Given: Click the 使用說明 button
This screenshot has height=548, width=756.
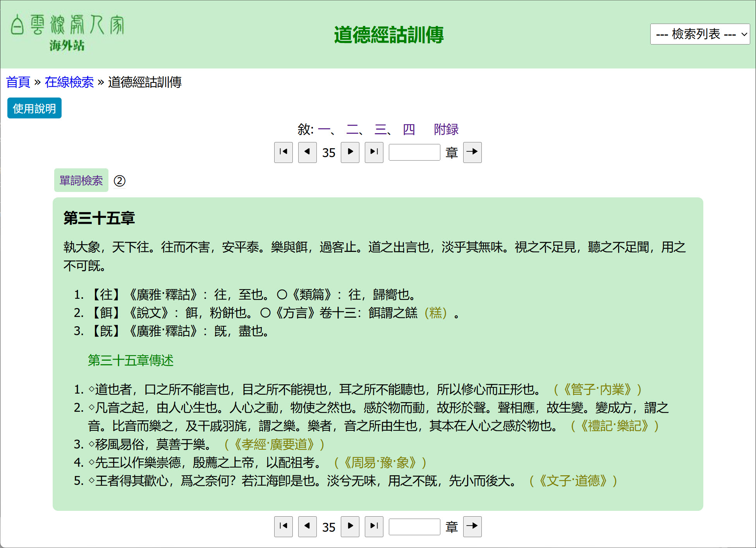Looking at the screenshot, I should 34,108.
